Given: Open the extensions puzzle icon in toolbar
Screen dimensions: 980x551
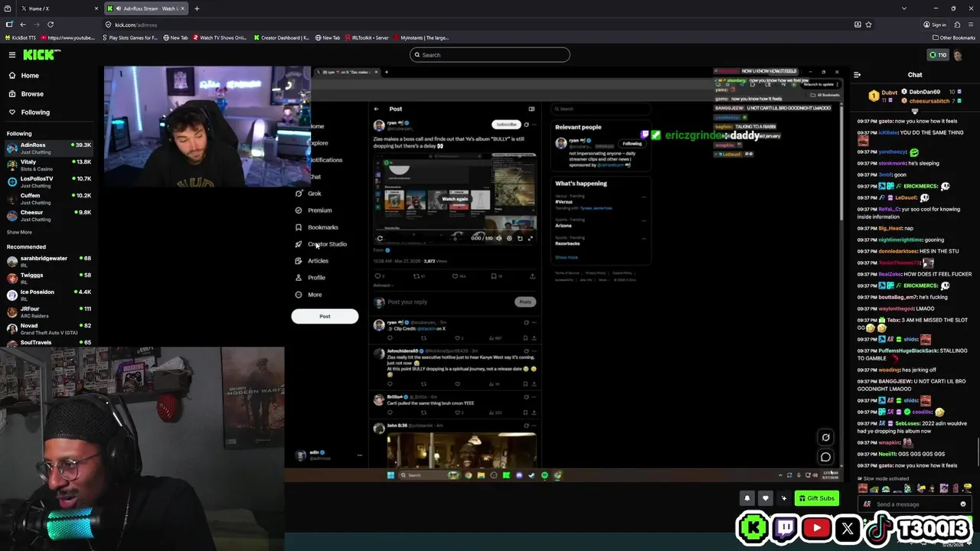Looking at the screenshot, I should pos(957,24).
